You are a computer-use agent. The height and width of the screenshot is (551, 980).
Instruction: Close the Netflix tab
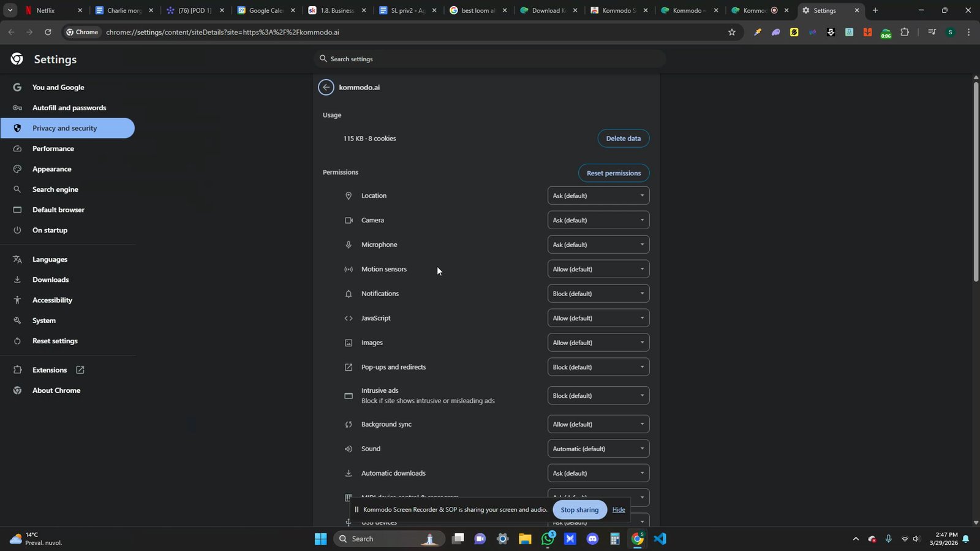(80, 10)
